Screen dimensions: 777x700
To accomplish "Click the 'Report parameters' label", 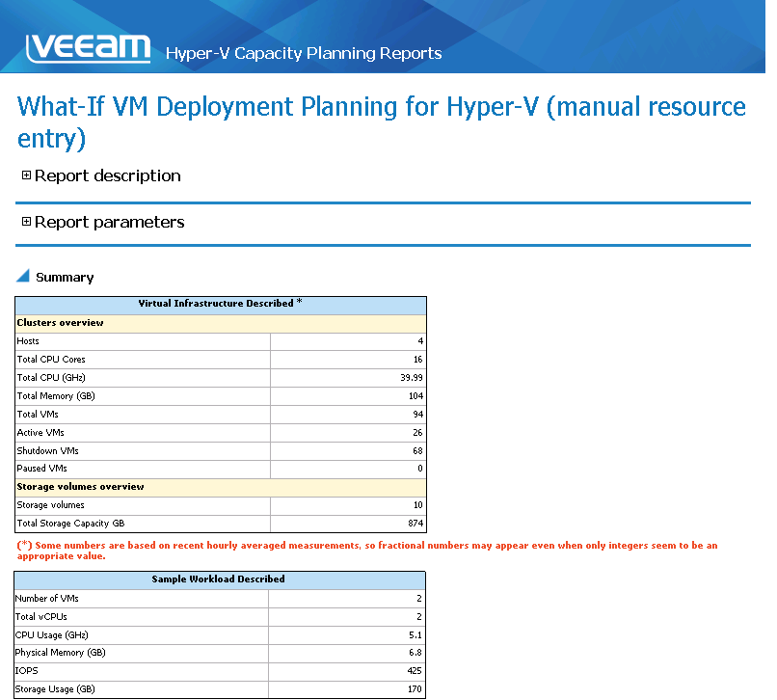I will [x=110, y=222].
